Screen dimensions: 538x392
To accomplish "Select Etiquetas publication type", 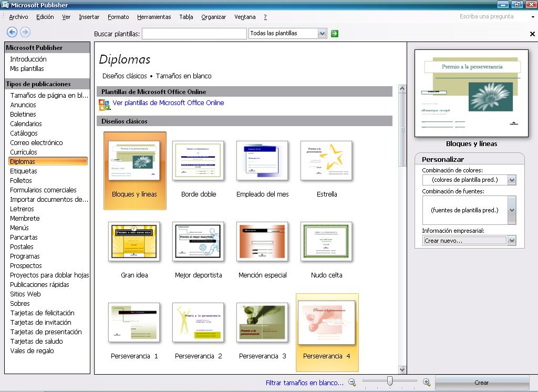I will click(23, 171).
